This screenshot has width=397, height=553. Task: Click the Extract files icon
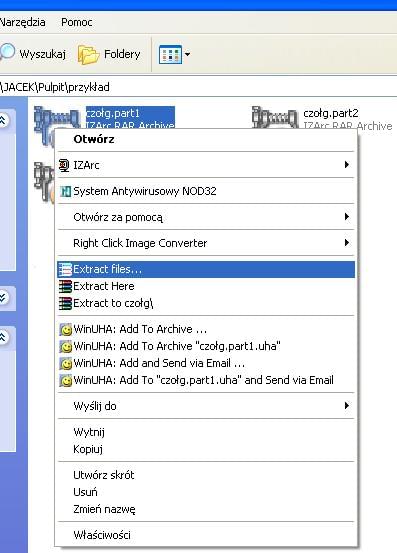tap(65, 269)
